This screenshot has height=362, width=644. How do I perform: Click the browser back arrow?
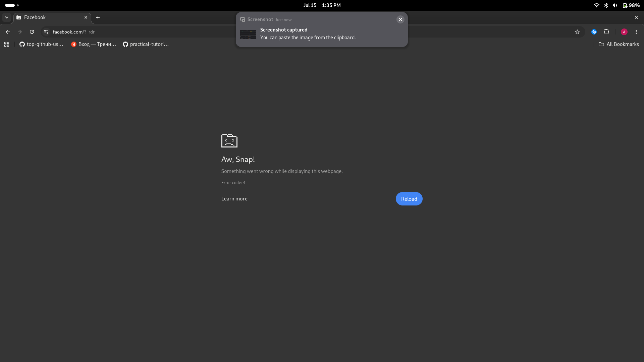tap(8, 32)
